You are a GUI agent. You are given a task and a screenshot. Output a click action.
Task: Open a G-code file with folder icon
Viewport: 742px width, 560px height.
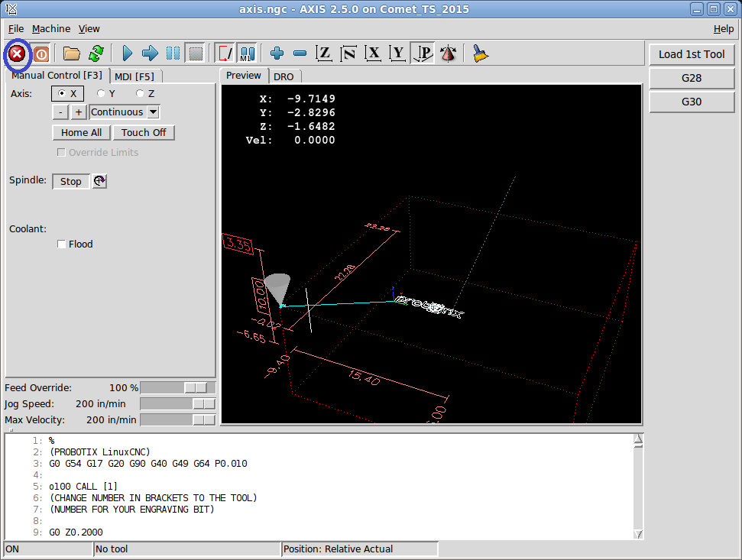pyautogui.click(x=71, y=53)
